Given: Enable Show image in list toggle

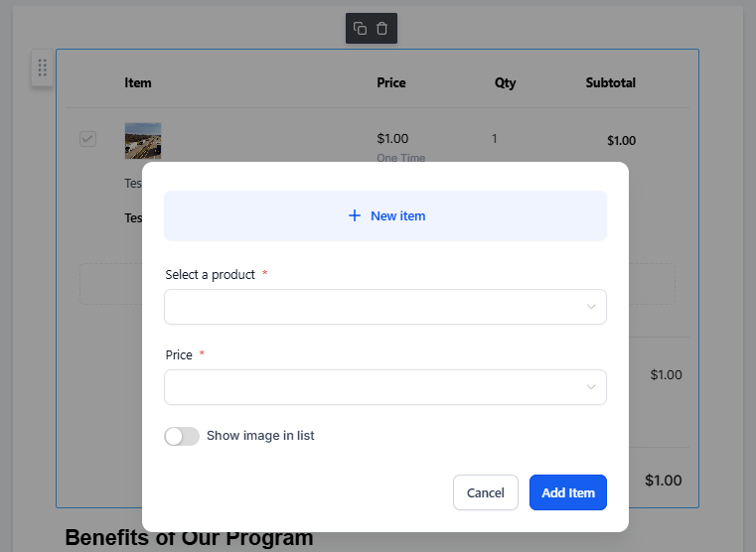Looking at the screenshot, I should click(182, 437).
